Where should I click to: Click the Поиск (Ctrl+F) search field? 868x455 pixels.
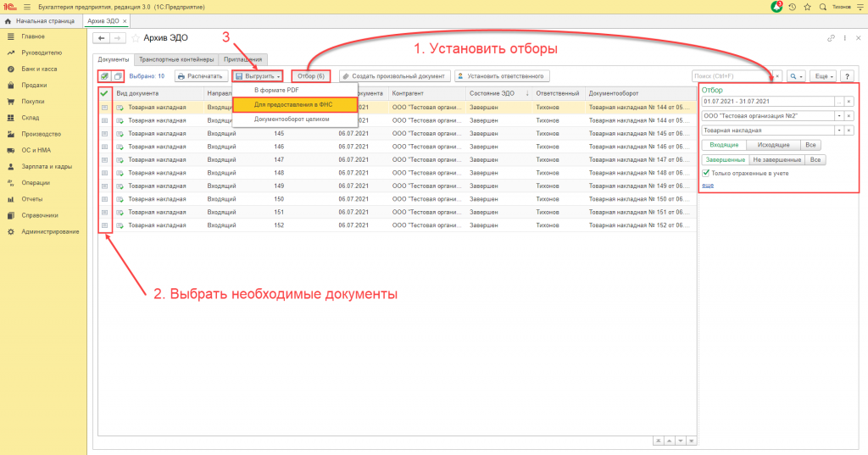(x=732, y=76)
